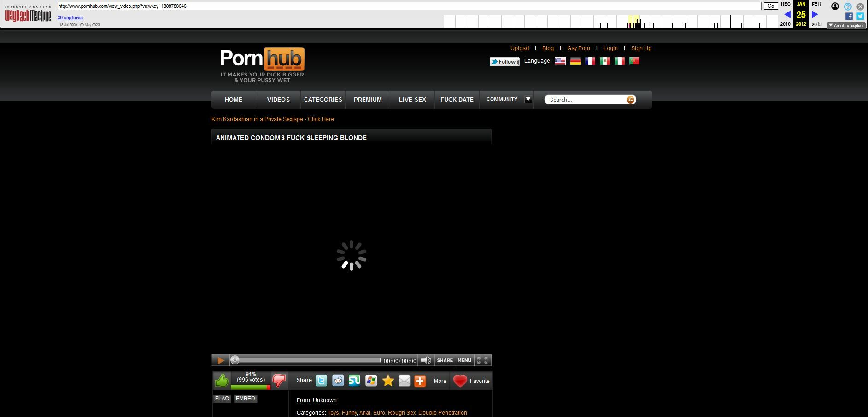Select the US flag language
868x417 pixels.
(x=560, y=61)
